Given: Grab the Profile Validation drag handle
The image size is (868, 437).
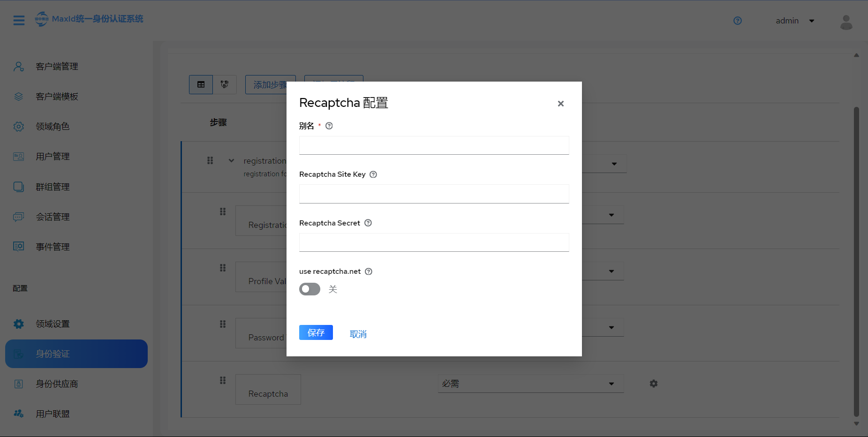Looking at the screenshot, I should click(x=223, y=268).
